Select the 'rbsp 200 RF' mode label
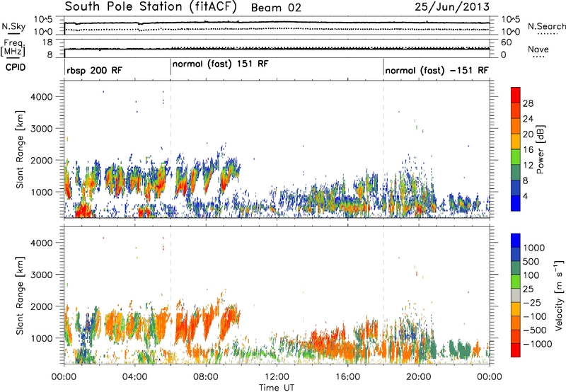Screen dimensions: 566x392 [x=95, y=70]
